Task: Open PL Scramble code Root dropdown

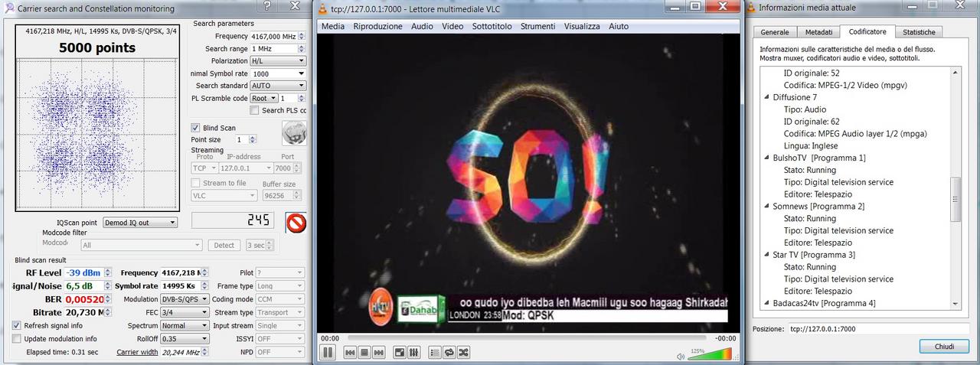Action: point(263,98)
